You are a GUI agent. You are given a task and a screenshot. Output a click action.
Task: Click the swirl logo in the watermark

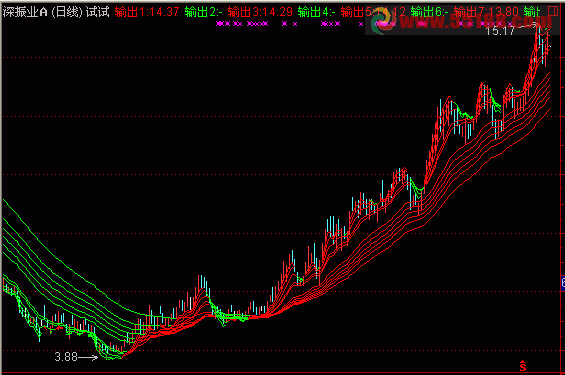(382, 21)
